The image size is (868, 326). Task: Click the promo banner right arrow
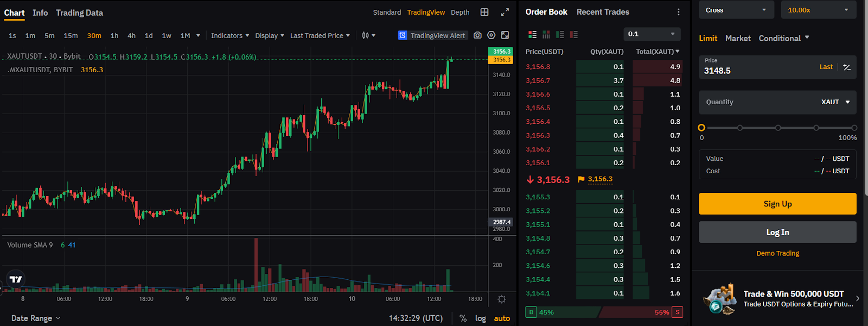858,298
